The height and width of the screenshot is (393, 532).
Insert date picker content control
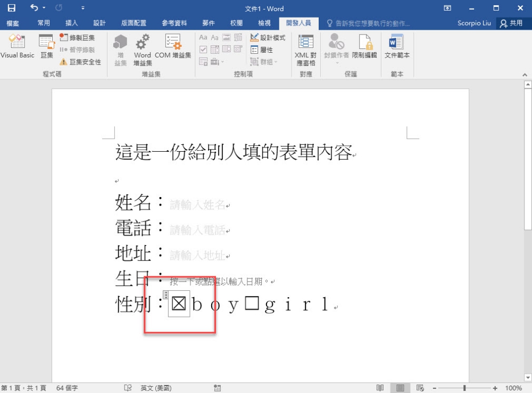click(238, 50)
